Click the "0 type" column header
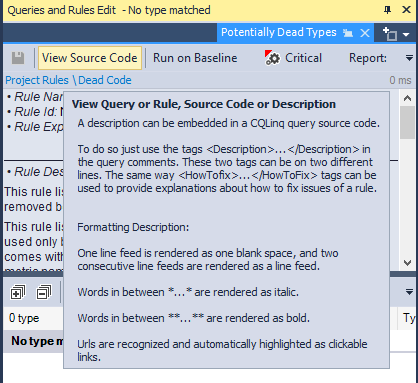This screenshot has height=383, width=418. click(x=33, y=318)
